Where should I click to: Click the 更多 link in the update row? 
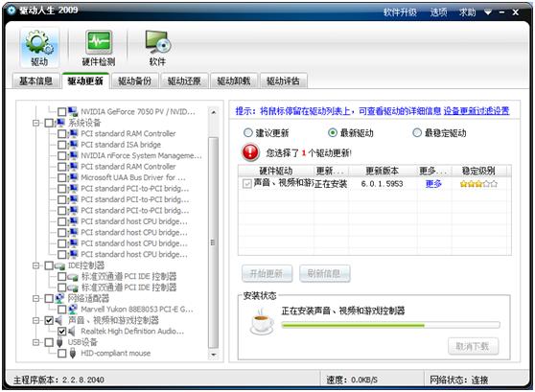[433, 184]
